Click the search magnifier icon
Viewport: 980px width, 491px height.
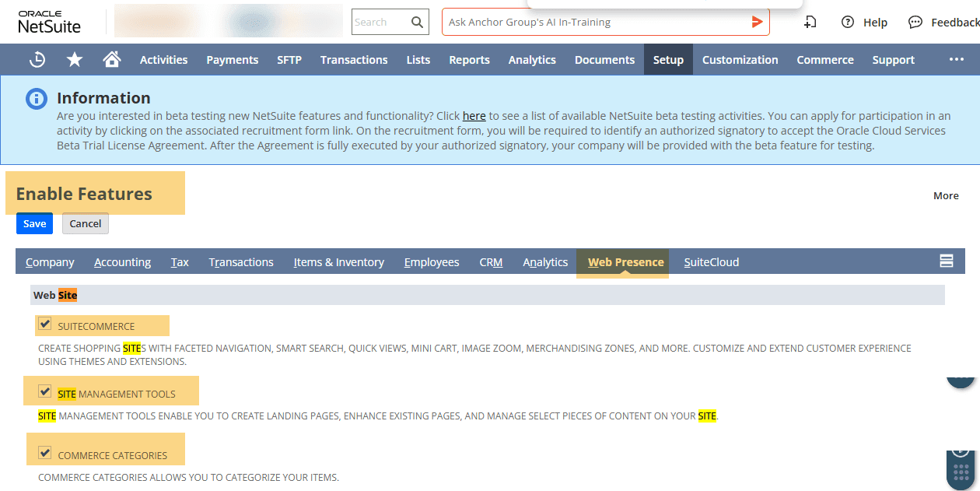coord(418,22)
